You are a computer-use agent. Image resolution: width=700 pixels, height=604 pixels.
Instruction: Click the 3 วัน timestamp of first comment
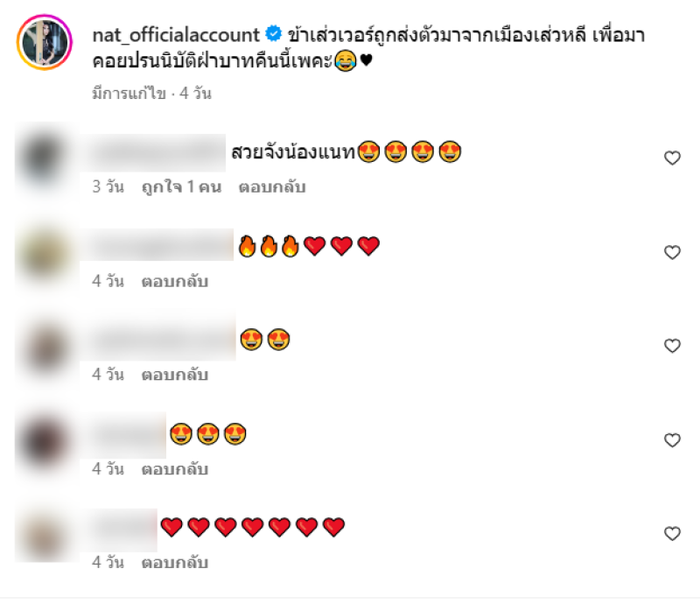pos(108,186)
